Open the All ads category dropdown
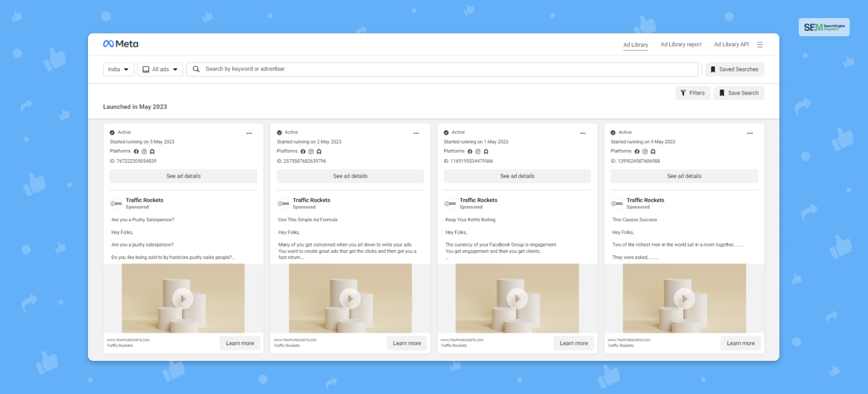Viewport: 868px width, 394px height. coord(160,69)
